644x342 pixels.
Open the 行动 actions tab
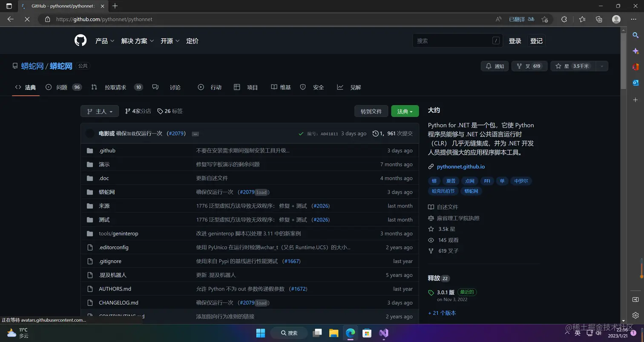[x=210, y=87]
